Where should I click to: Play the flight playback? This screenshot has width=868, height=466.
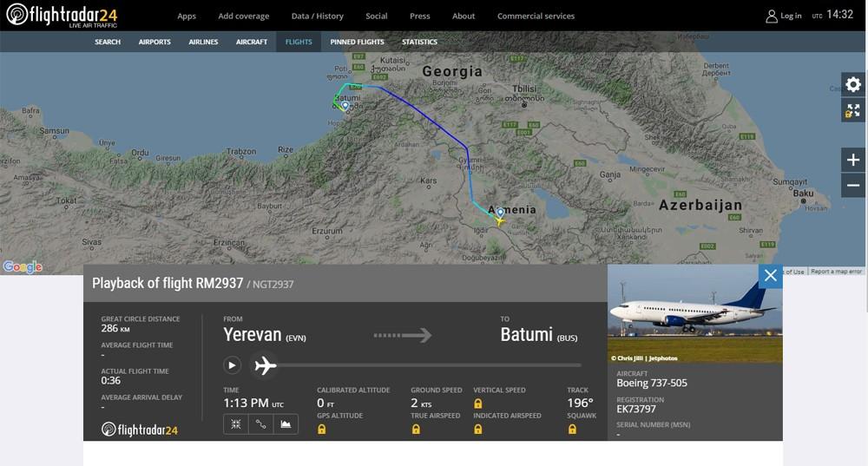[x=232, y=365]
